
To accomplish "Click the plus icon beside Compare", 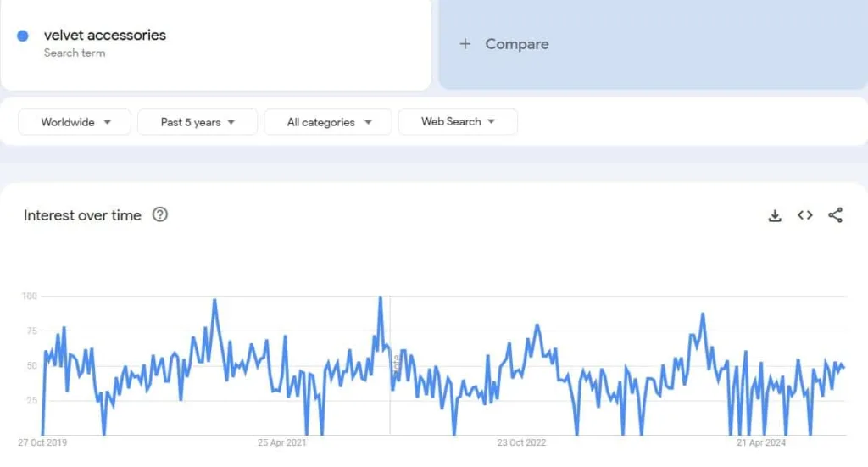I will pyautogui.click(x=465, y=44).
